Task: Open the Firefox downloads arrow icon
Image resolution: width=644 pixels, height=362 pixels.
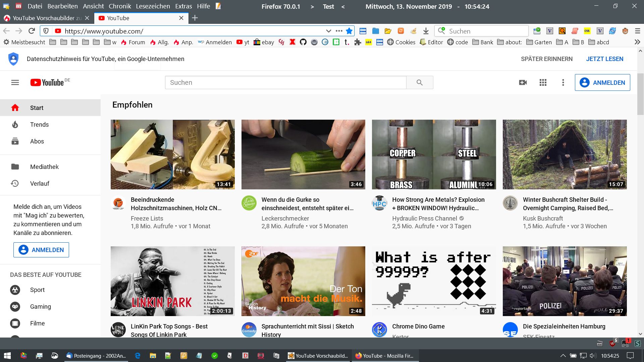Action: pyautogui.click(x=426, y=31)
